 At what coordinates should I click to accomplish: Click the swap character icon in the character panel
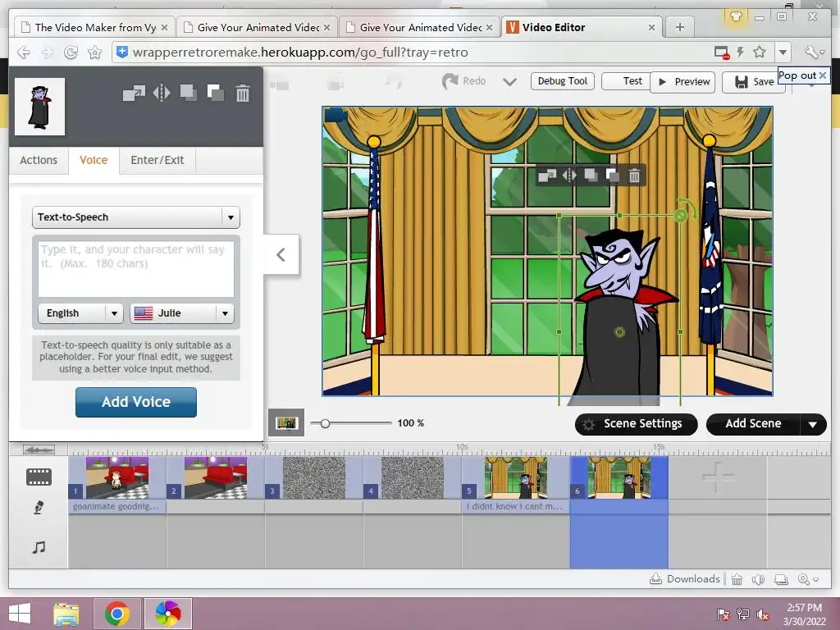pyautogui.click(x=134, y=94)
